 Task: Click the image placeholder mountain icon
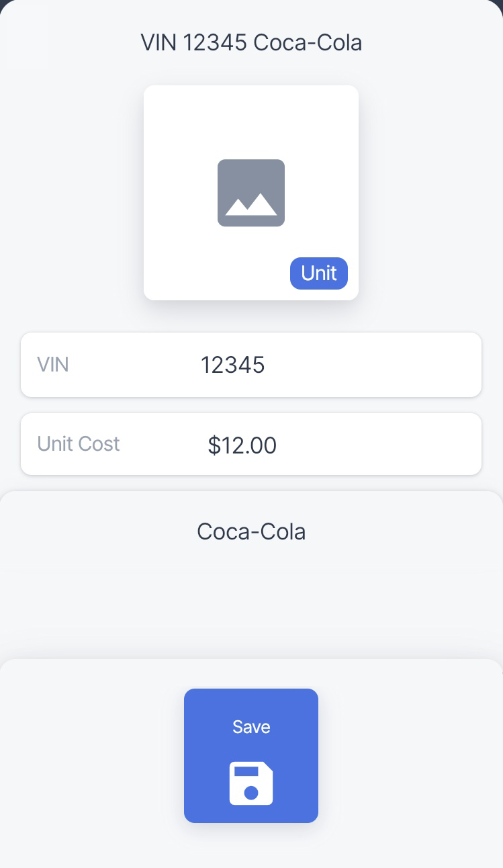[251, 193]
